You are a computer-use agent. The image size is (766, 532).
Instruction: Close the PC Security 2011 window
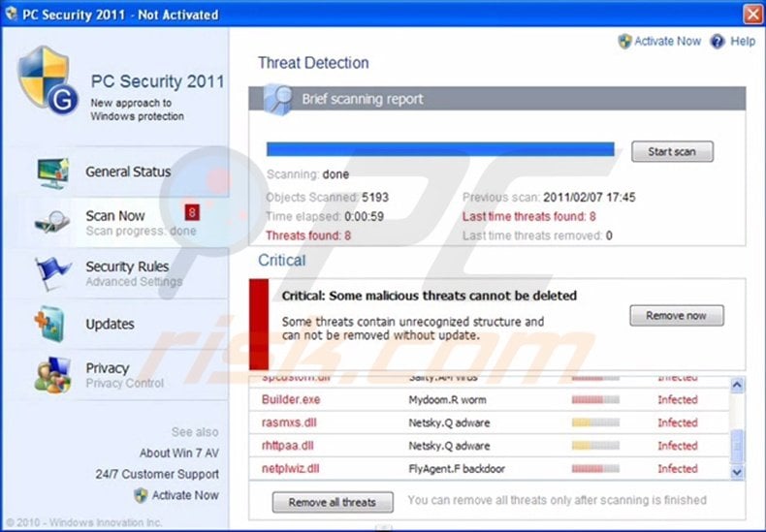[x=752, y=15]
